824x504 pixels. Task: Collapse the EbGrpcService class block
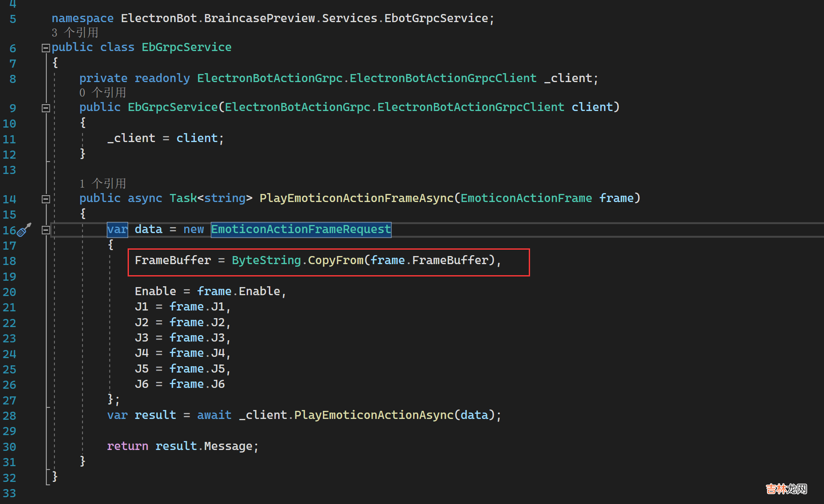[x=46, y=48]
